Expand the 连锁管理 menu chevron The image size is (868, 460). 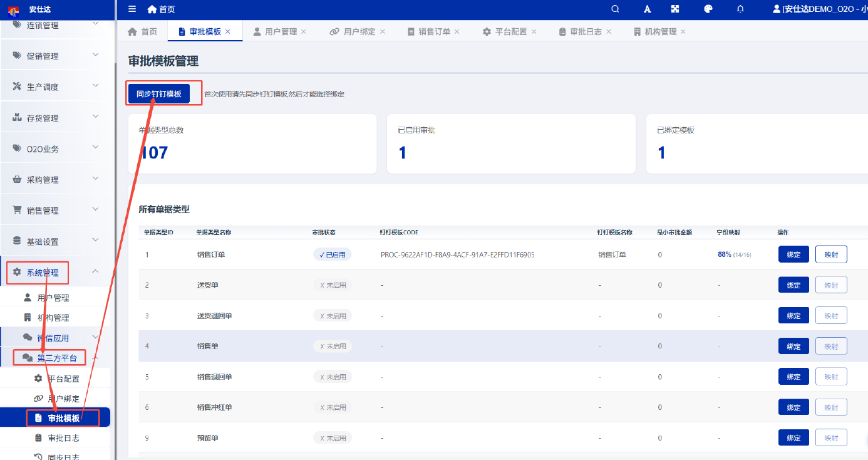(96, 24)
